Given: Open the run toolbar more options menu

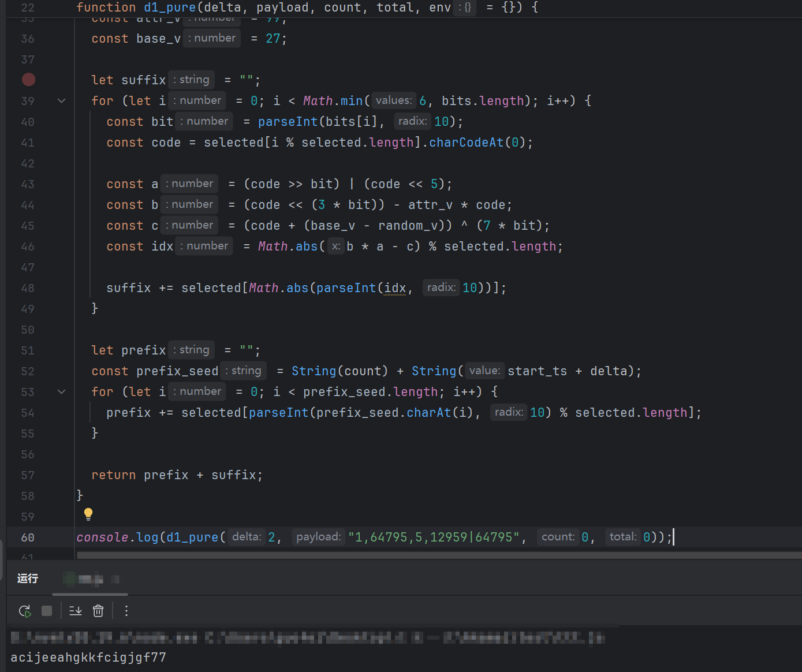Looking at the screenshot, I should (126, 611).
